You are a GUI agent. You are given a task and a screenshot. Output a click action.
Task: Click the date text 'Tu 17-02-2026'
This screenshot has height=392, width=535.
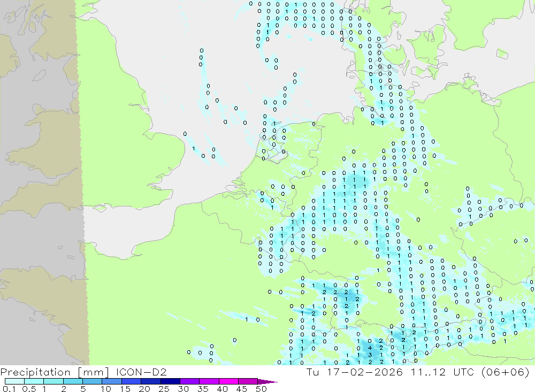(x=355, y=372)
